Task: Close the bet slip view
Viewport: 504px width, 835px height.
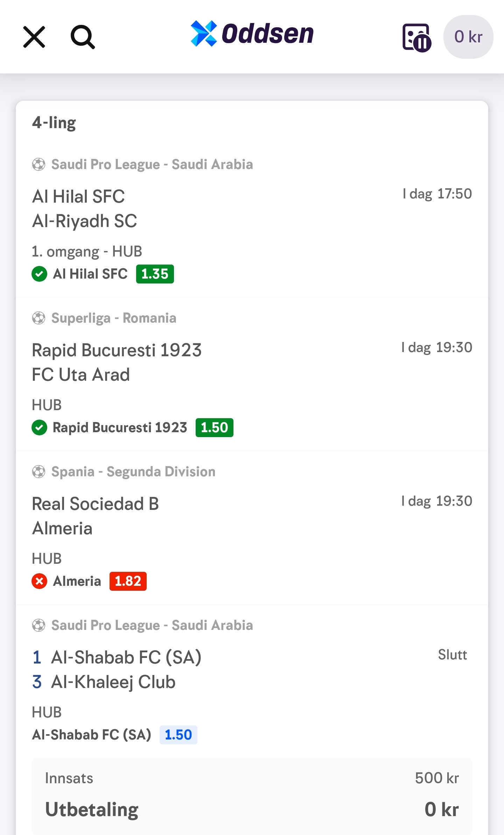Action: (x=34, y=37)
